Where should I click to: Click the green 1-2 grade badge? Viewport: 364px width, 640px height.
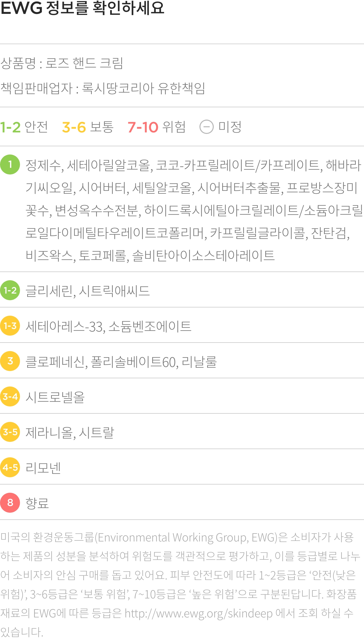point(10,290)
